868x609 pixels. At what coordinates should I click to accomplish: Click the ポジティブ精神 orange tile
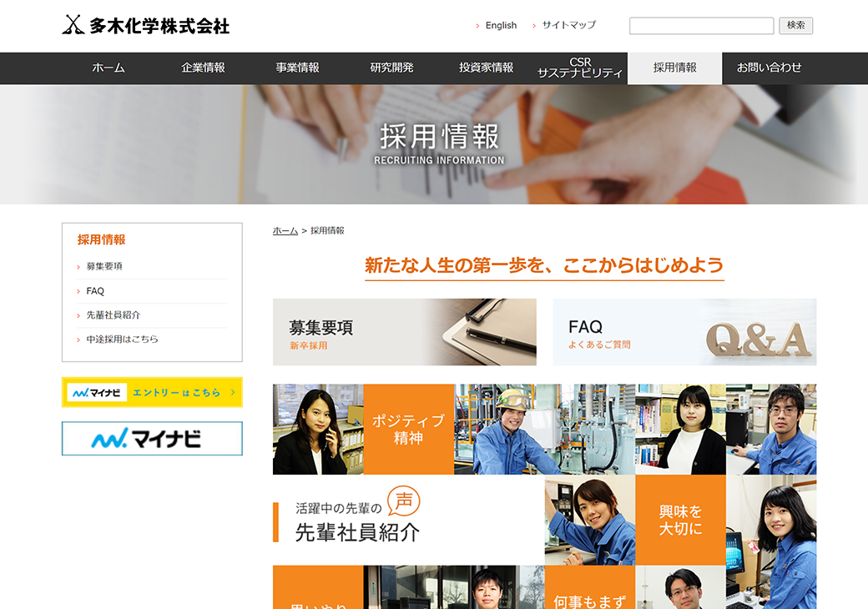click(x=410, y=430)
